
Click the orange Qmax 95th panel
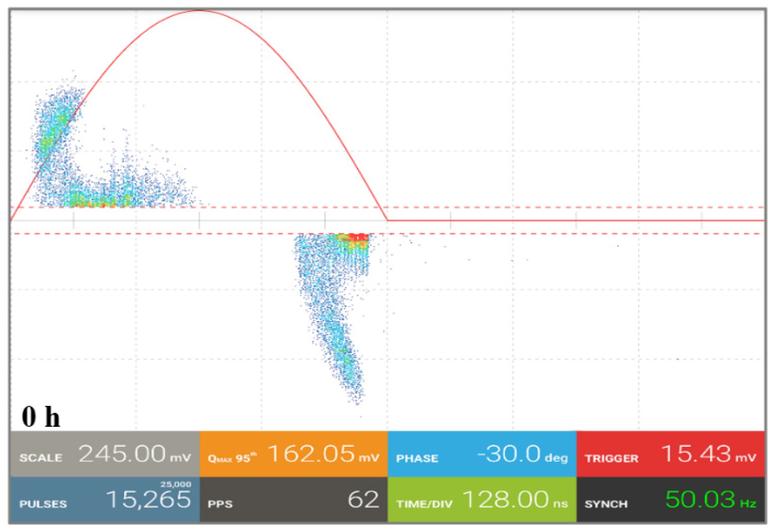293,454
